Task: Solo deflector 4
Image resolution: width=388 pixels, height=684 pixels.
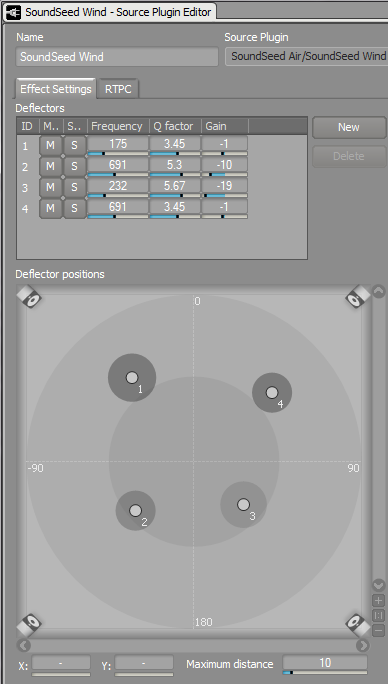Action: pyautogui.click(x=74, y=208)
